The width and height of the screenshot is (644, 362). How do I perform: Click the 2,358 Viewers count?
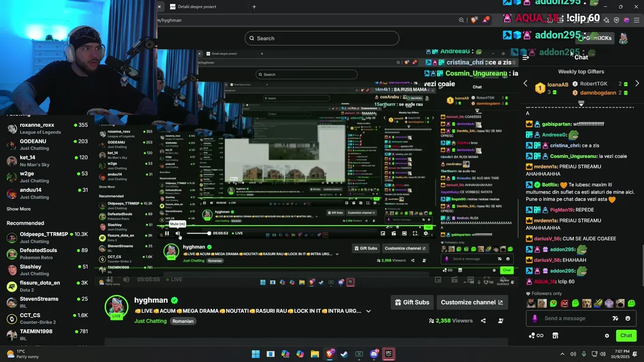coord(451,321)
